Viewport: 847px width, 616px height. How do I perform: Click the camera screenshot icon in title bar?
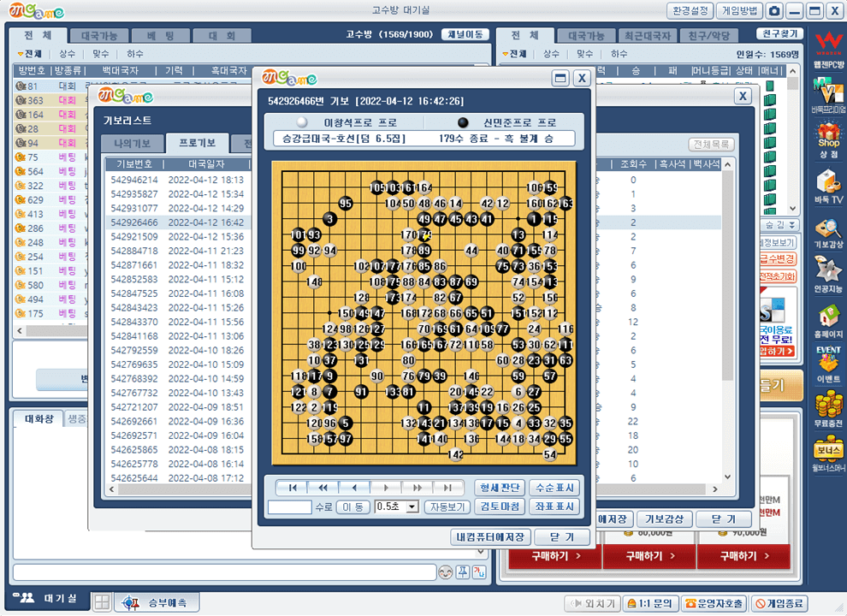pyautogui.click(x=774, y=11)
